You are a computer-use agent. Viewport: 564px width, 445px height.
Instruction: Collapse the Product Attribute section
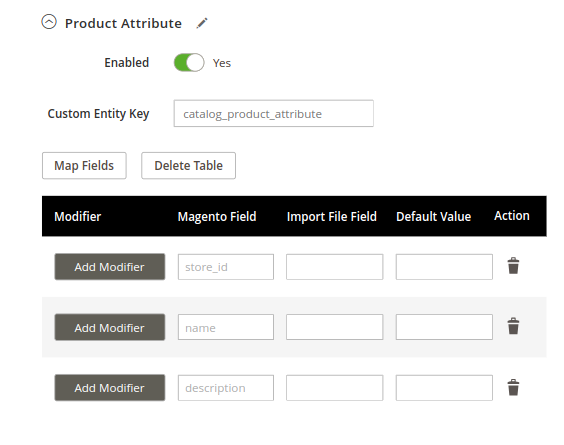49,22
